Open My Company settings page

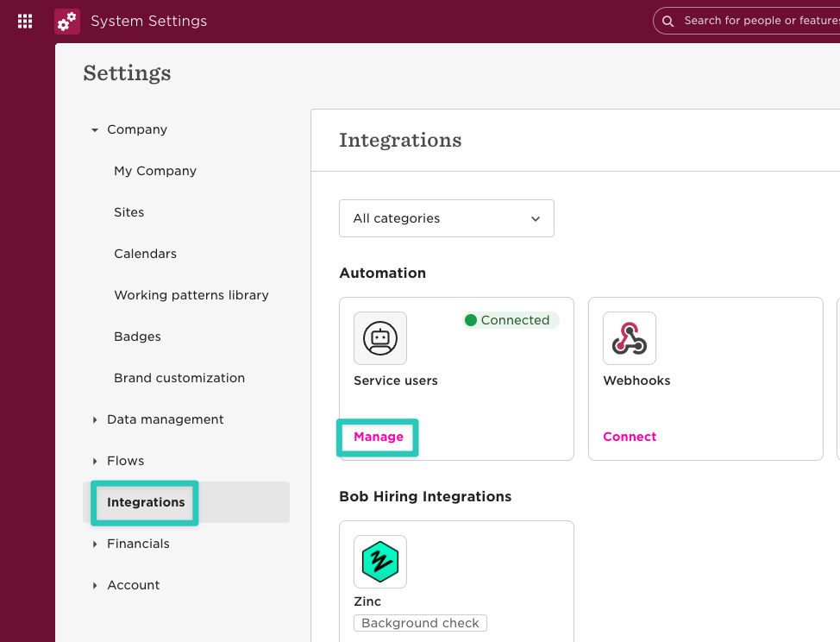point(155,171)
